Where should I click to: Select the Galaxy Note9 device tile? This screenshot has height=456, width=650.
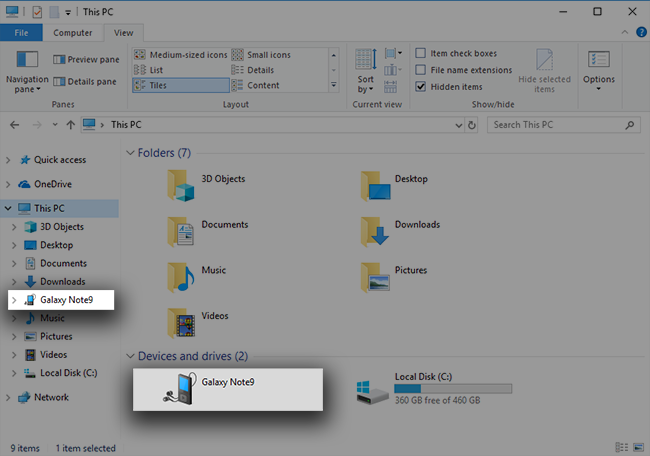click(x=228, y=390)
